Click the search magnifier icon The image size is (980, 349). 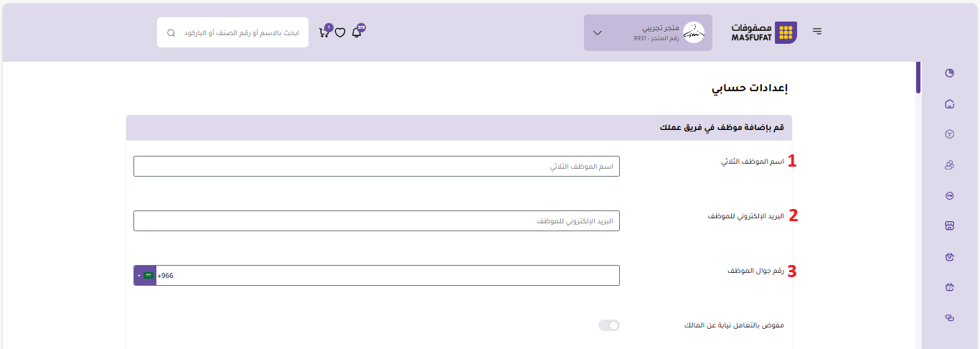click(171, 33)
